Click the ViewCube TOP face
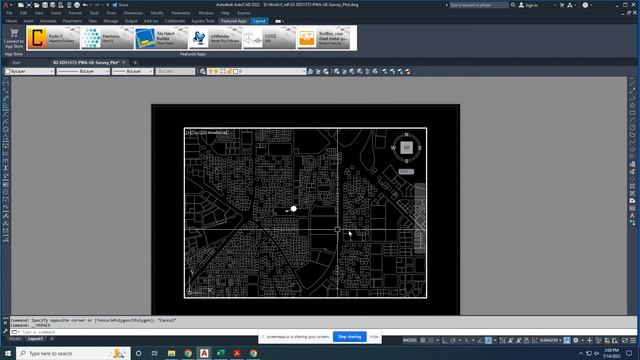 tap(406, 147)
